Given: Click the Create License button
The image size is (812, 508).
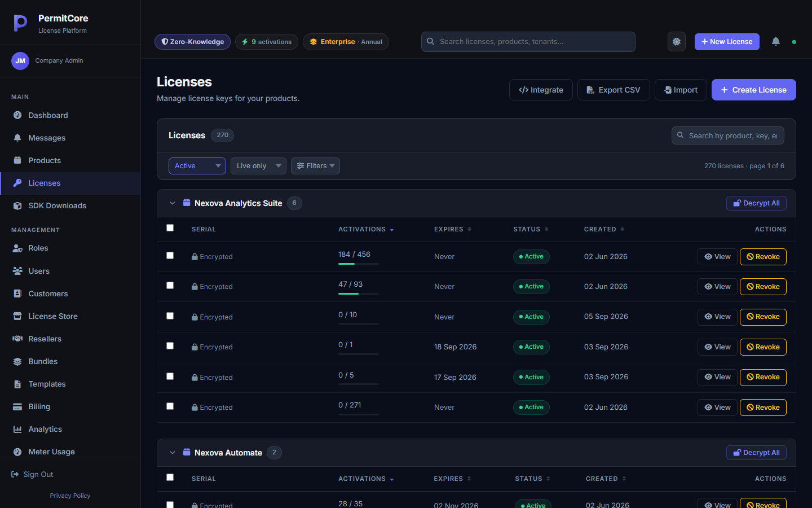Looking at the screenshot, I should (x=754, y=90).
